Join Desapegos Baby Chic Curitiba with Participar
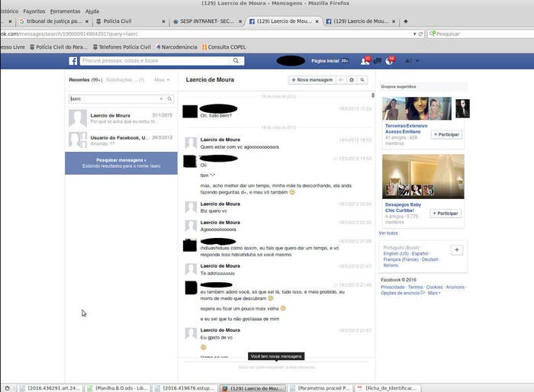The image size is (534, 392). click(446, 214)
